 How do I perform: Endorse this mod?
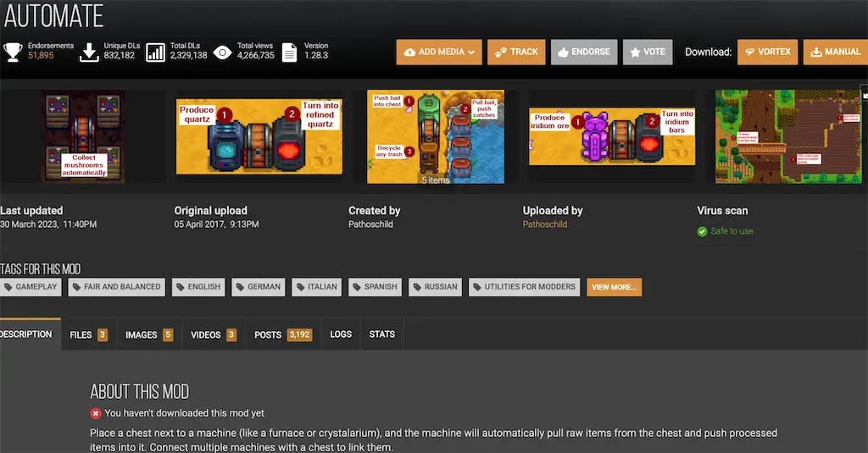click(584, 52)
